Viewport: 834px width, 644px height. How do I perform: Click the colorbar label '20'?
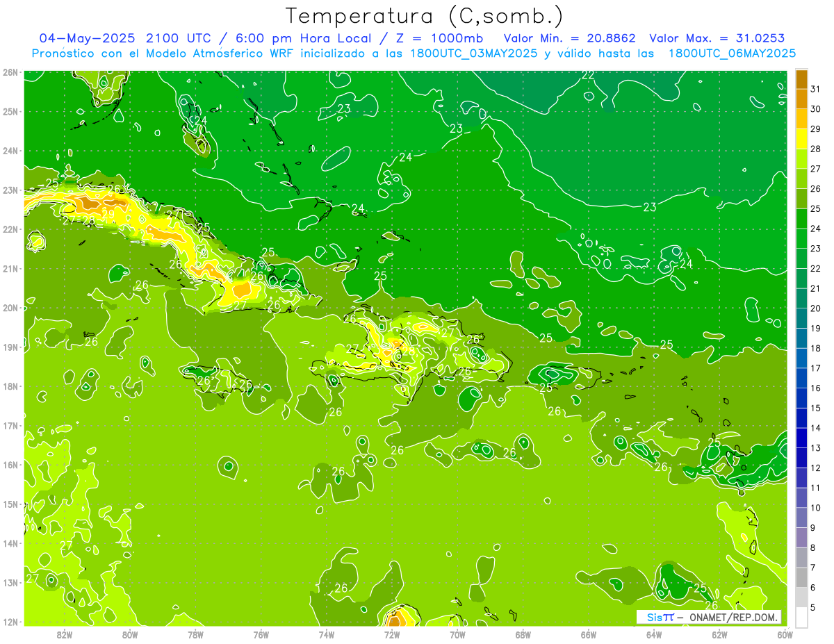coord(815,308)
